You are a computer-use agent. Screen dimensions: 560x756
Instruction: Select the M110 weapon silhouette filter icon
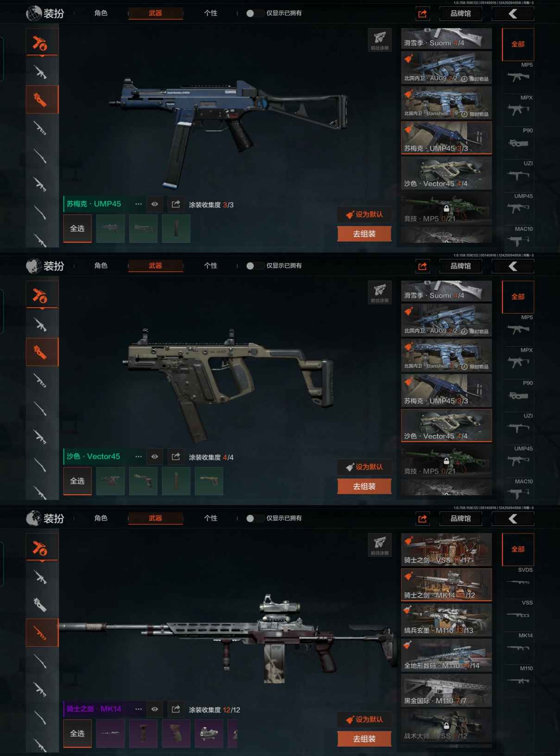[x=518, y=681]
